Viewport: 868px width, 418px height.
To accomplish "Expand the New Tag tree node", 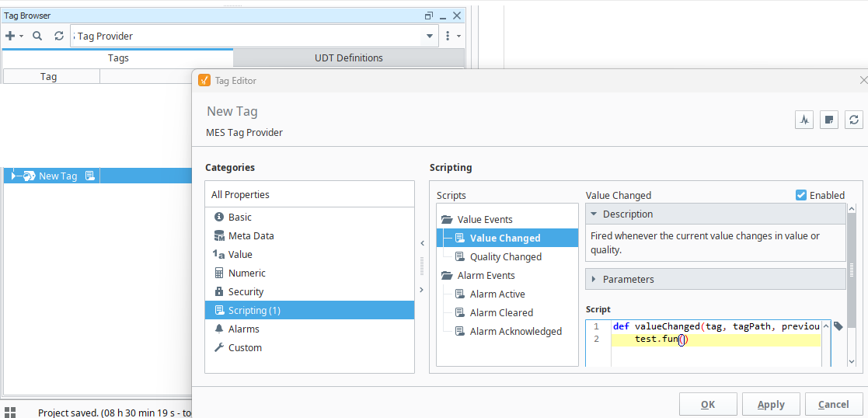I will click(14, 176).
